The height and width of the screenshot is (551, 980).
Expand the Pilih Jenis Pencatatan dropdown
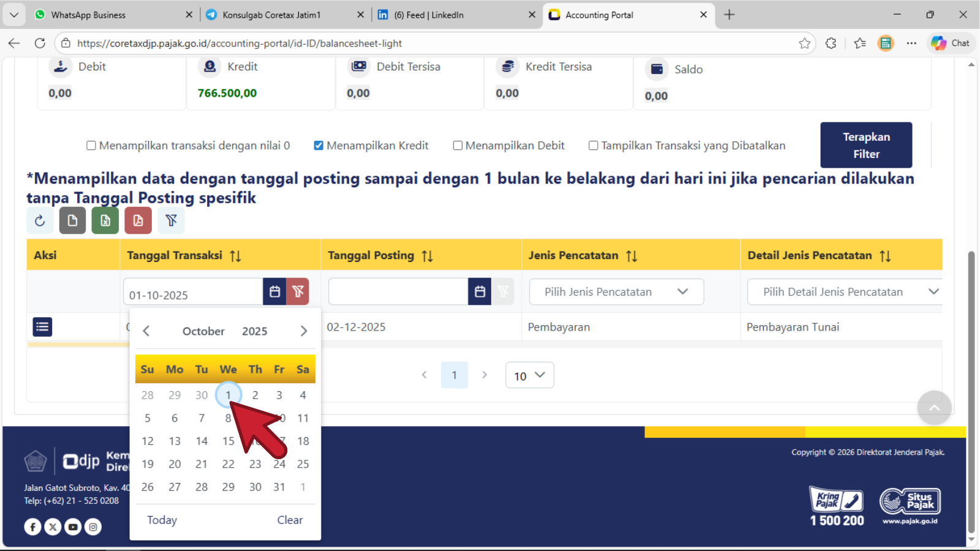(616, 292)
